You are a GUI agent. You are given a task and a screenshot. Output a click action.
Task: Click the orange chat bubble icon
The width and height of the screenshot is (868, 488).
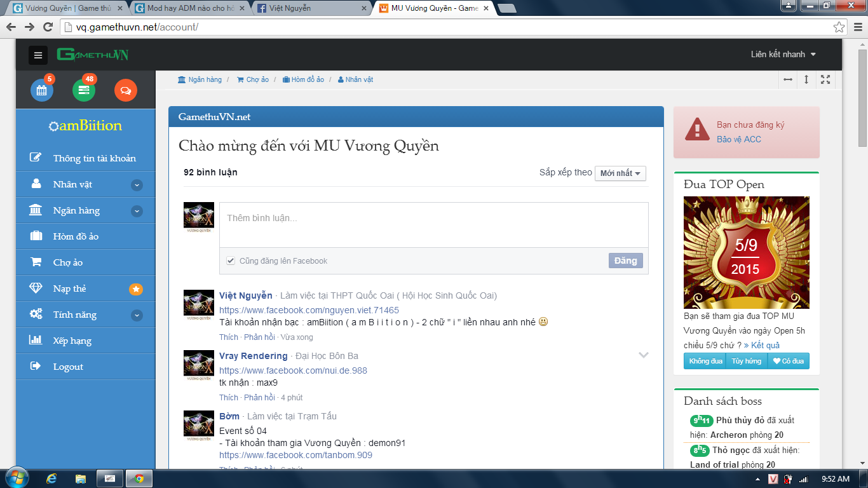pos(125,90)
